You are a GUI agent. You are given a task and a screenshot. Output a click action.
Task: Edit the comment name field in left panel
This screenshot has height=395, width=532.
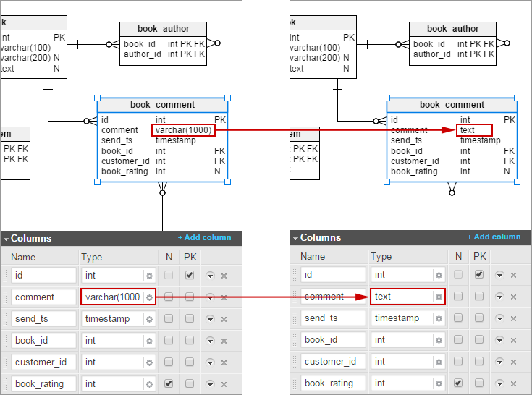43,297
